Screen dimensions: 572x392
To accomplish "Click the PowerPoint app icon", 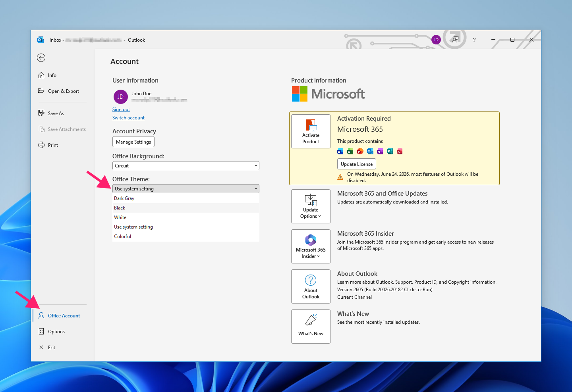I will (x=360, y=151).
